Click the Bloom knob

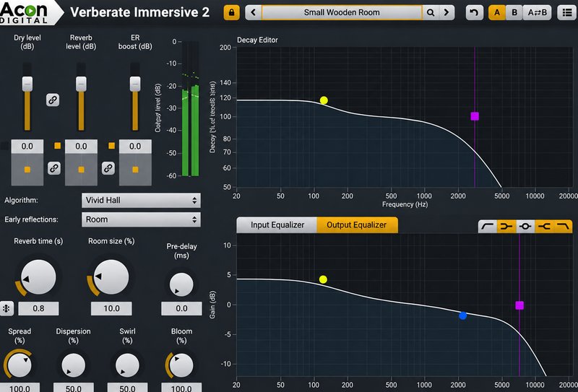coord(181,366)
